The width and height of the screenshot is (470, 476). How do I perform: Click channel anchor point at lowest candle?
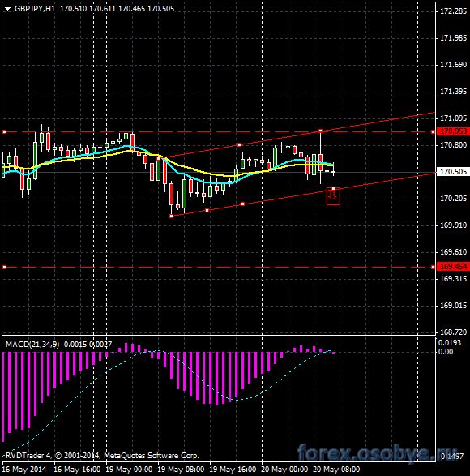pyautogui.click(x=172, y=217)
